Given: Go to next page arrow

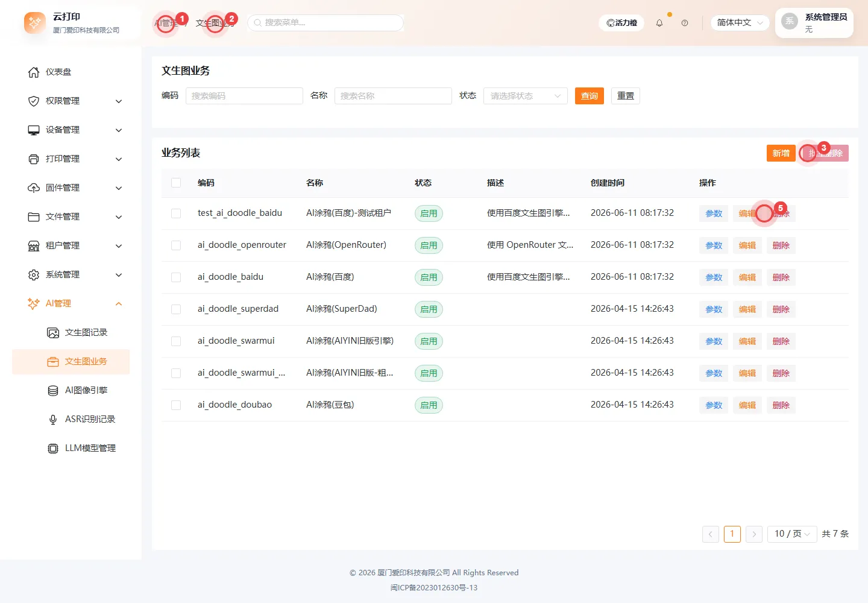Looking at the screenshot, I should 754,534.
